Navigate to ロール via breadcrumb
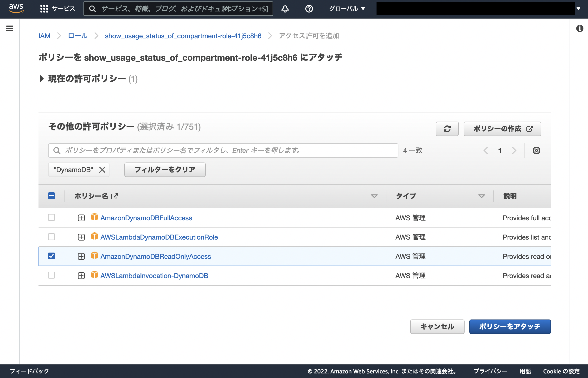 click(77, 36)
